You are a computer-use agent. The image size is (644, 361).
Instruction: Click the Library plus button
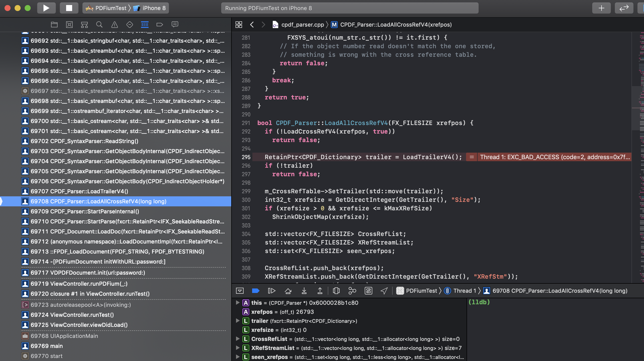click(x=601, y=8)
